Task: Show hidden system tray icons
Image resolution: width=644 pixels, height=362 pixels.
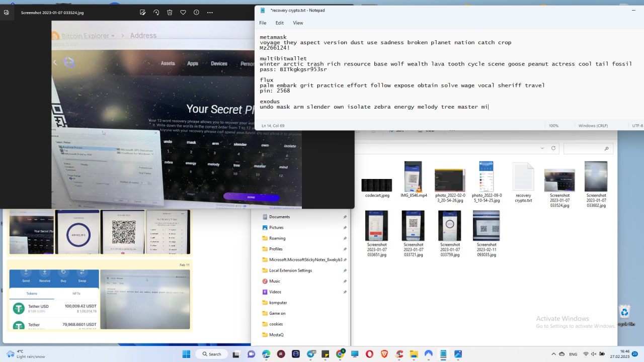Action: 554,354
